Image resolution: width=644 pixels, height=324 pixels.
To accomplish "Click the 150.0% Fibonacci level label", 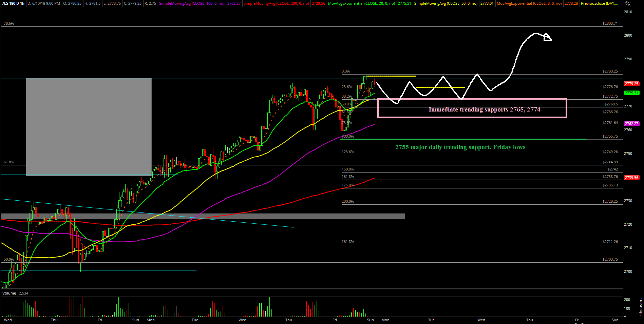I will (348, 169).
